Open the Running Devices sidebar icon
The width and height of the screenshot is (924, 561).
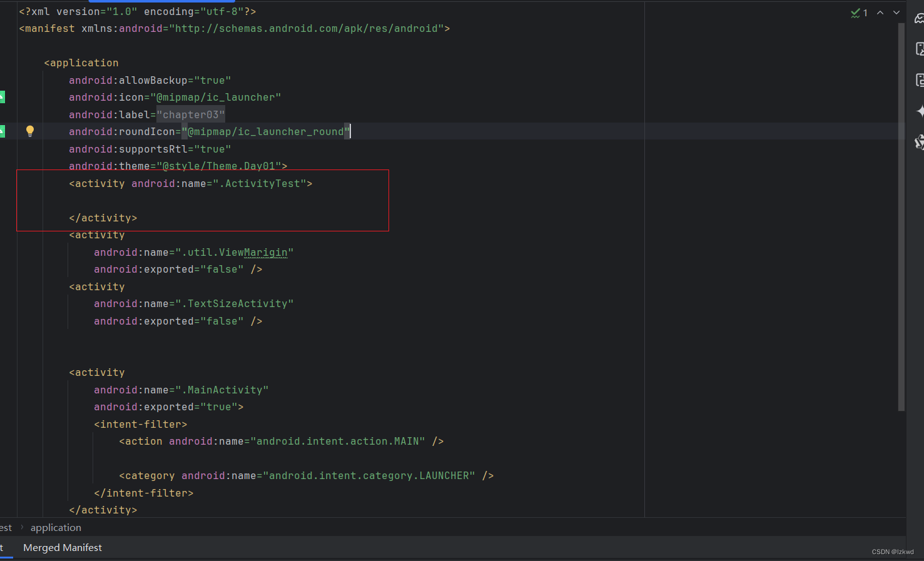click(x=920, y=48)
